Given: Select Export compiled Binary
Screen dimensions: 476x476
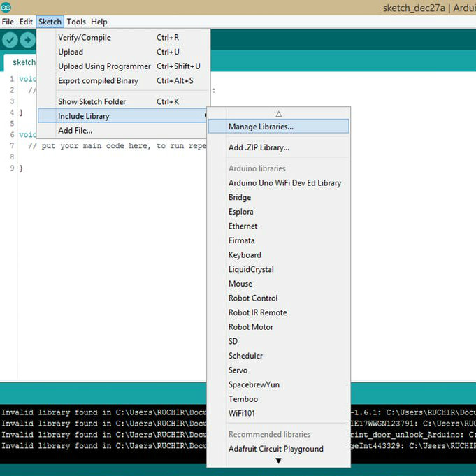Looking at the screenshot, I should point(124,81).
